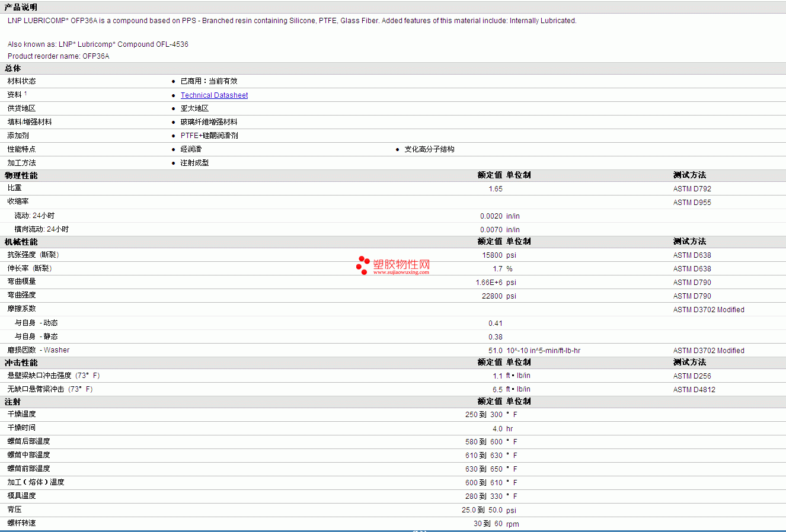Select the 收缩率 row label
The image size is (786, 532).
click(x=18, y=201)
